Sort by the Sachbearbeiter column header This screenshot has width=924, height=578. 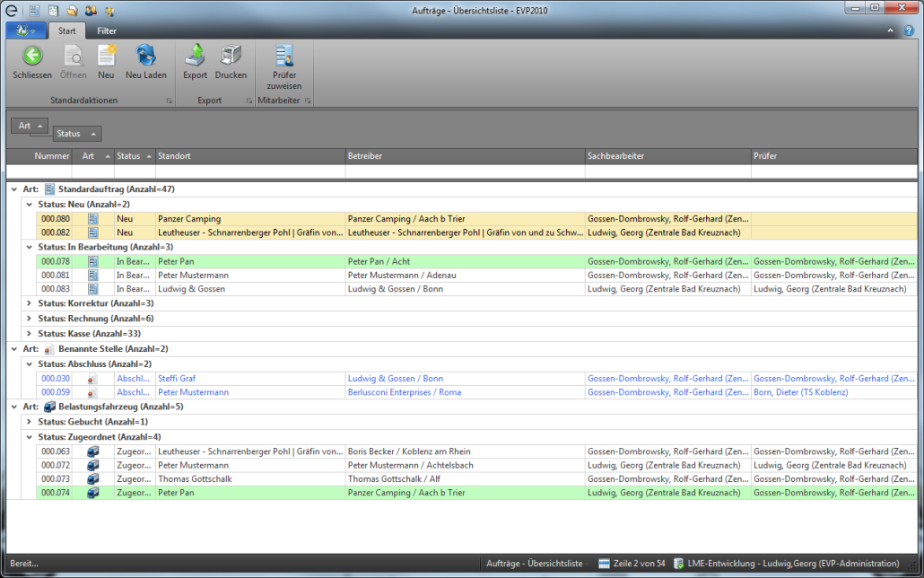pos(668,156)
